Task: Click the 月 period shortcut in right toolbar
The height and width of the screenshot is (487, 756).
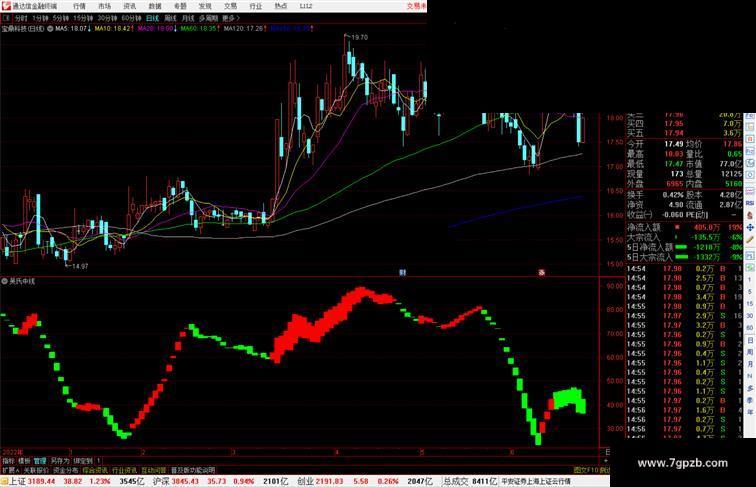Action: (750, 364)
